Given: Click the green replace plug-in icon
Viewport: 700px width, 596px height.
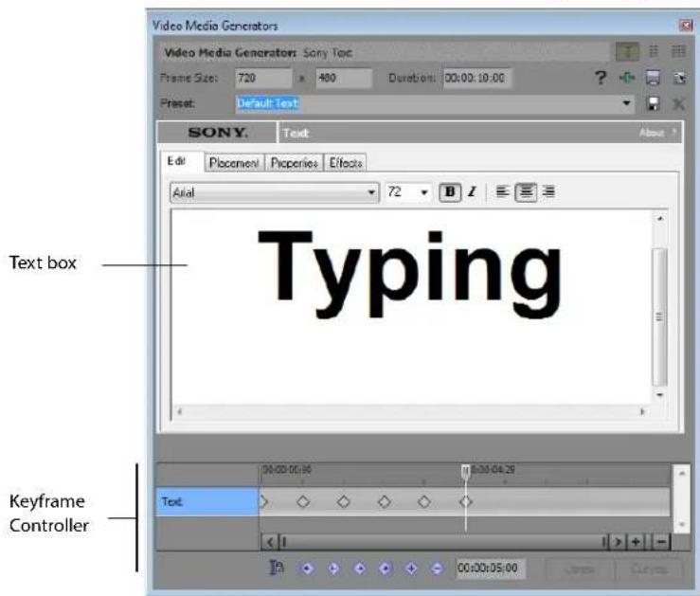Looking at the screenshot, I should coord(627,78).
